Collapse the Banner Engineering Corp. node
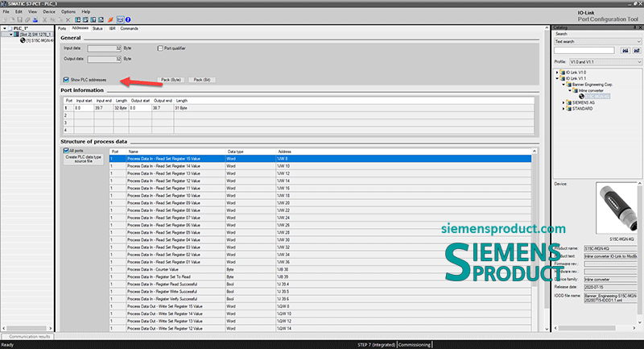This screenshot has height=349, width=644. (563, 85)
